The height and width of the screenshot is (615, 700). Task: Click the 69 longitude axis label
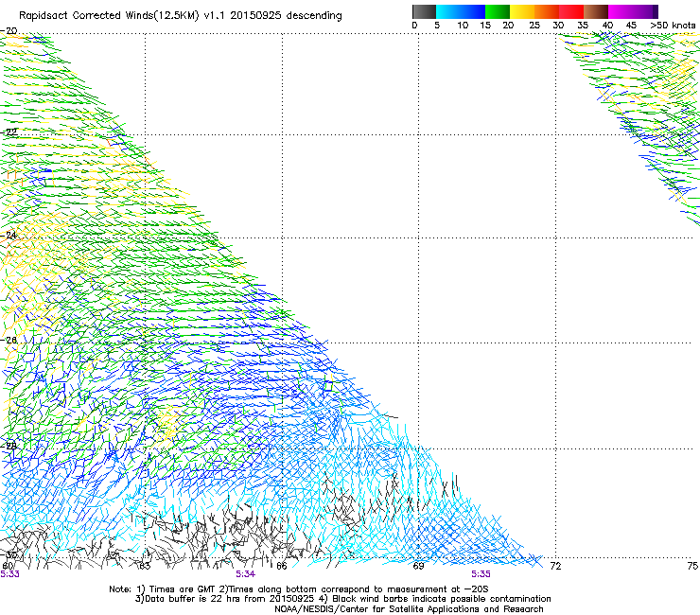tap(418, 567)
